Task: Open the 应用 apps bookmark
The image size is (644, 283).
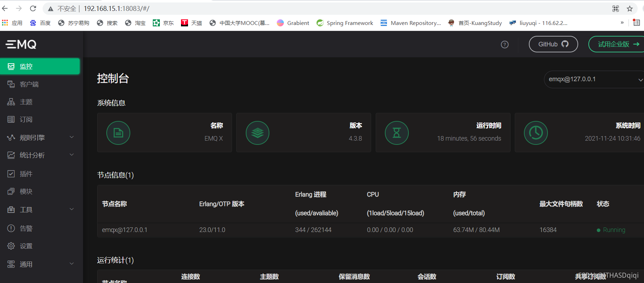Action: [12, 23]
